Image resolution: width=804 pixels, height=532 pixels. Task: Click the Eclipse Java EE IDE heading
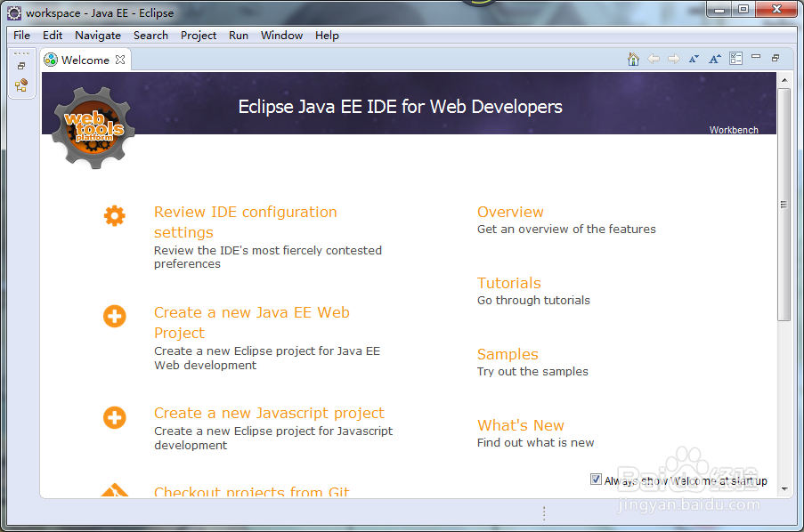[400, 107]
